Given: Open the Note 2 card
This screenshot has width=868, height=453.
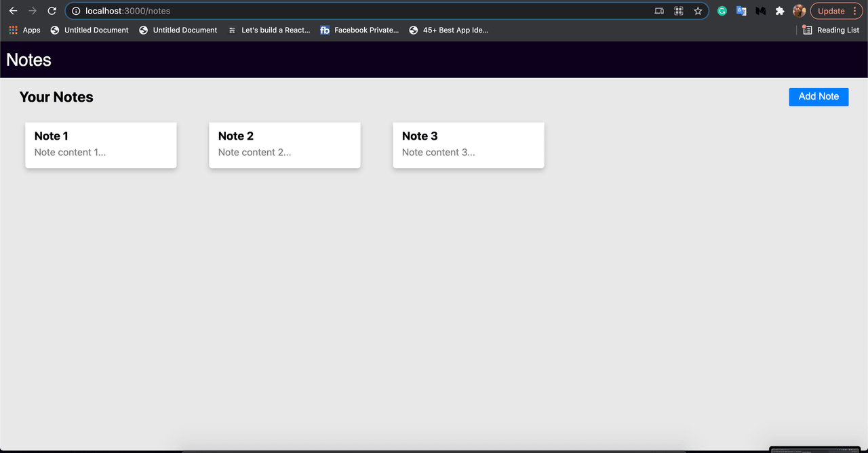Looking at the screenshot, I should click(285, 145).
